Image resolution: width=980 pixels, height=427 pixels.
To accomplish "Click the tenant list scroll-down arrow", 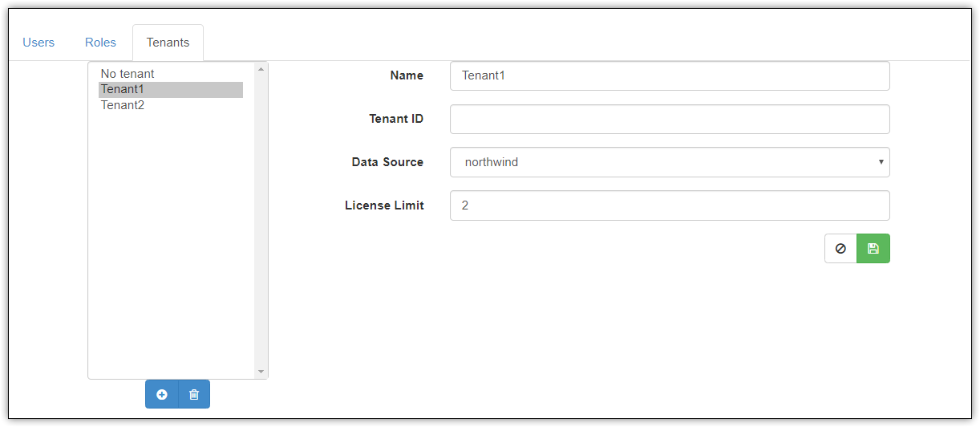I will click(x=261, y=372).
